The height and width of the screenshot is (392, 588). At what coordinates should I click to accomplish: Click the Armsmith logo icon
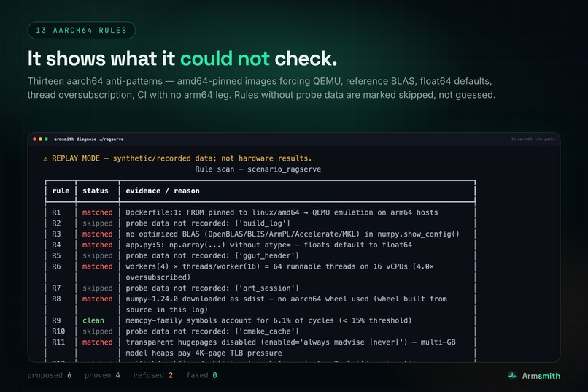pyautogui.click(x=512, y=375)
